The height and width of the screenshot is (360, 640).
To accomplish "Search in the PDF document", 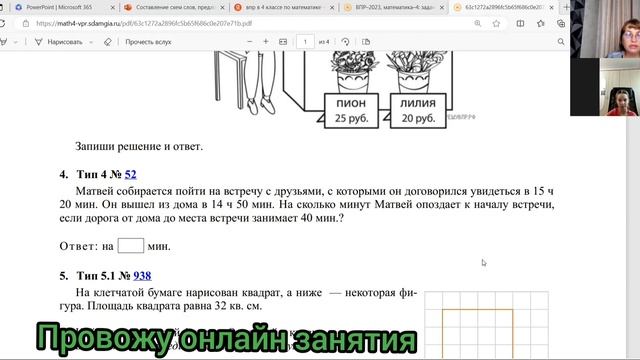I will click(x=561, y=42).
